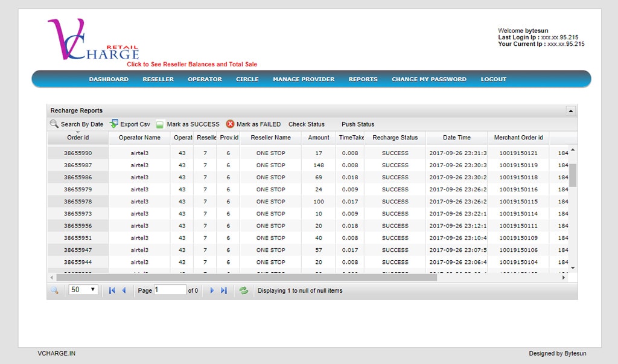This screenshot has width=618, height=364.
Task: Select row with Order id 38655944
Action: point(307,262)
